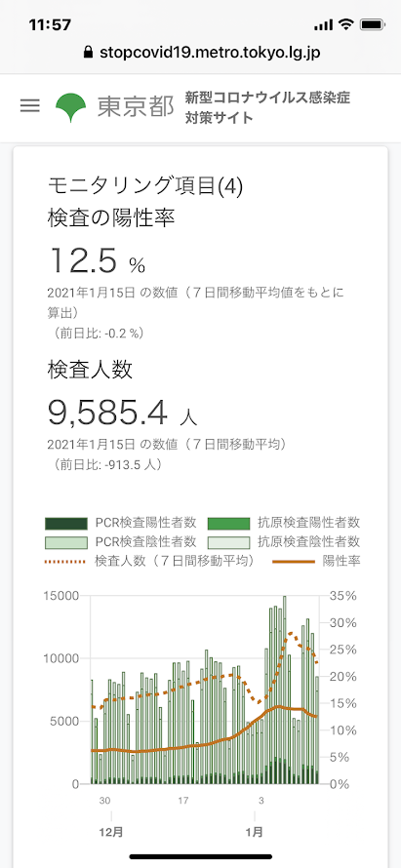The width and height of the screenshot is (401, 868).
Task: Click the 1月 axis marker on chart
Action: pos(255,832)
